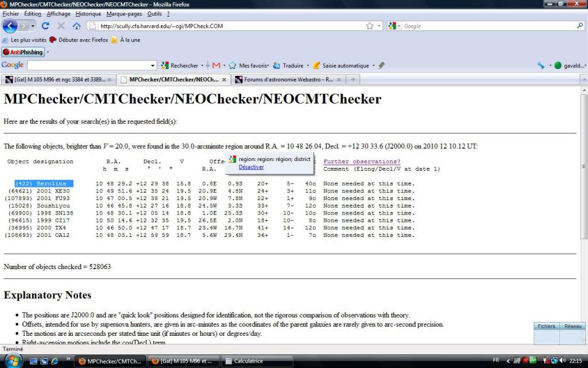Close the Forums d'astronomie Webastro tab
This screenshot has height=368, width=588.
click(x=339, y=79)
